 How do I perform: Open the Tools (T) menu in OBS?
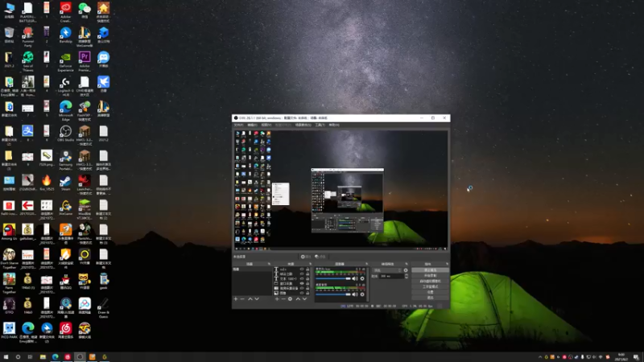(320, 125)
